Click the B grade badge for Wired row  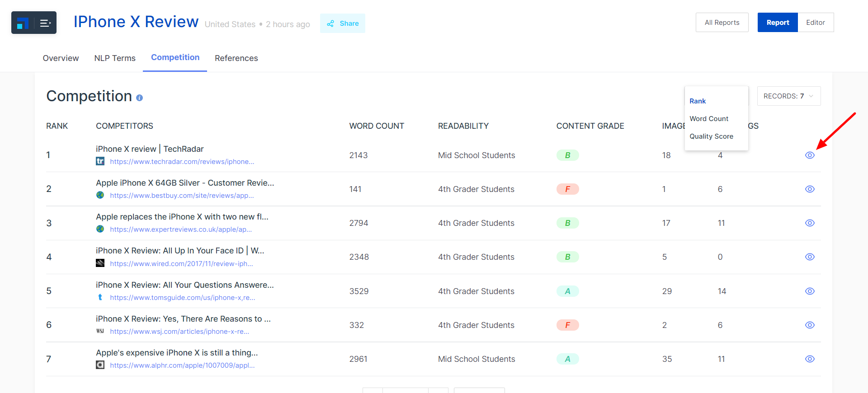(x=567, y=257)
